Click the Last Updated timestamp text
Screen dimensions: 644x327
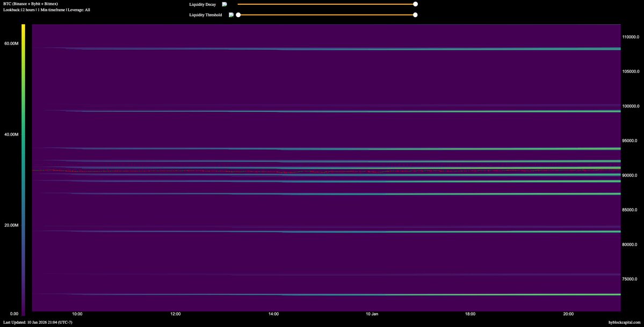pyautogui.click(x=38, y=322)
